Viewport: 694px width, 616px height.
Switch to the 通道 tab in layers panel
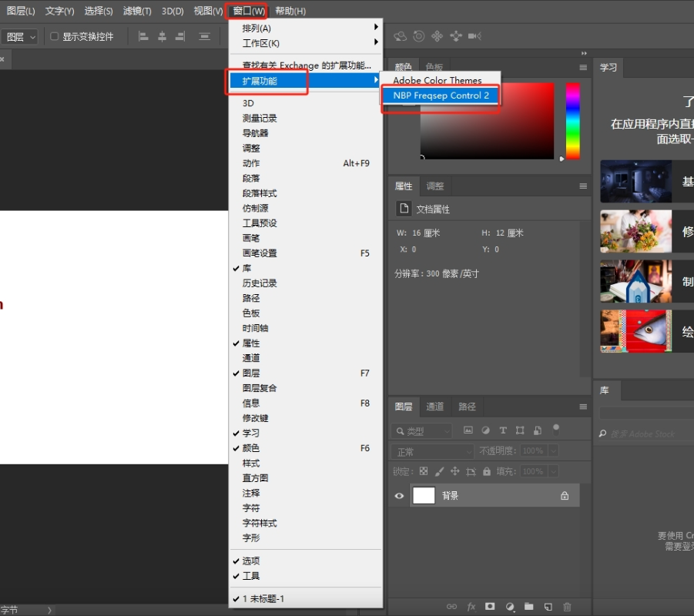pos(434,407)
